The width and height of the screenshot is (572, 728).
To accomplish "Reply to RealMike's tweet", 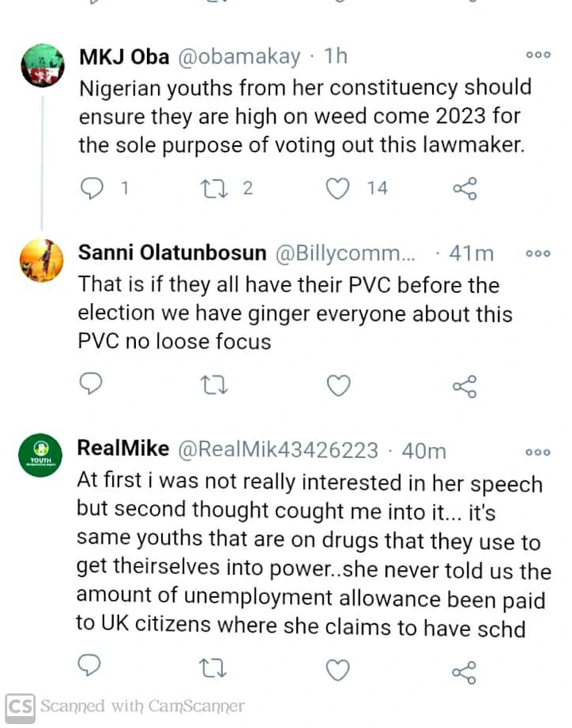I will pos(91,669).
